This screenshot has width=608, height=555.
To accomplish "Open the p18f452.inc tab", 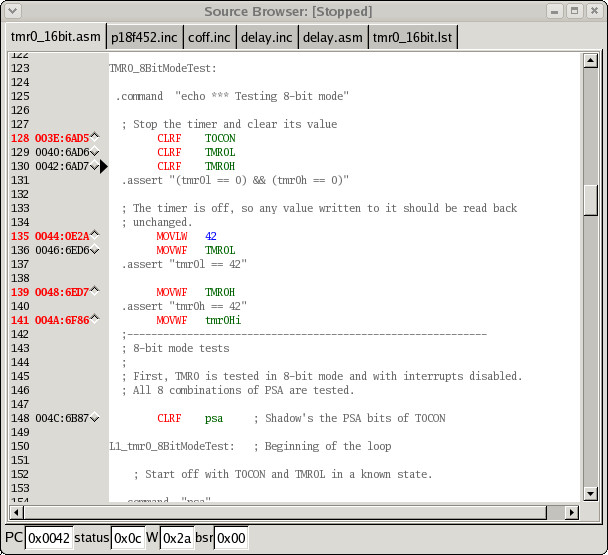I will (144, 38).
